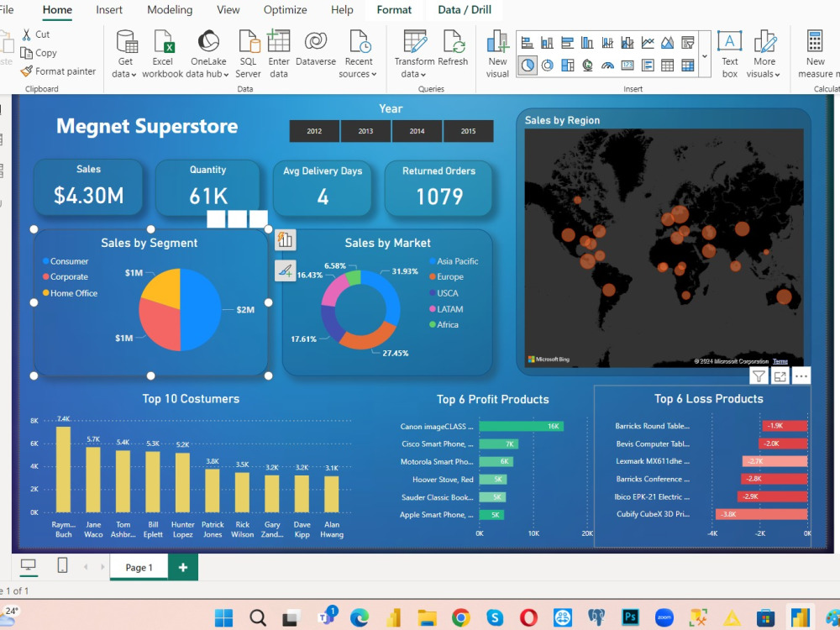
Task: Select the line chart visual
Action: pyautogui.click(x=648, y=42)
